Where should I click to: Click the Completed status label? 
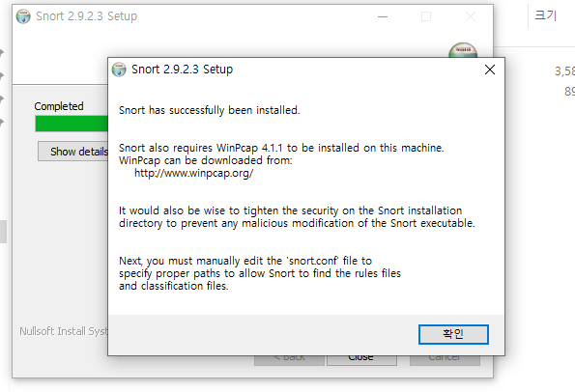59,106
